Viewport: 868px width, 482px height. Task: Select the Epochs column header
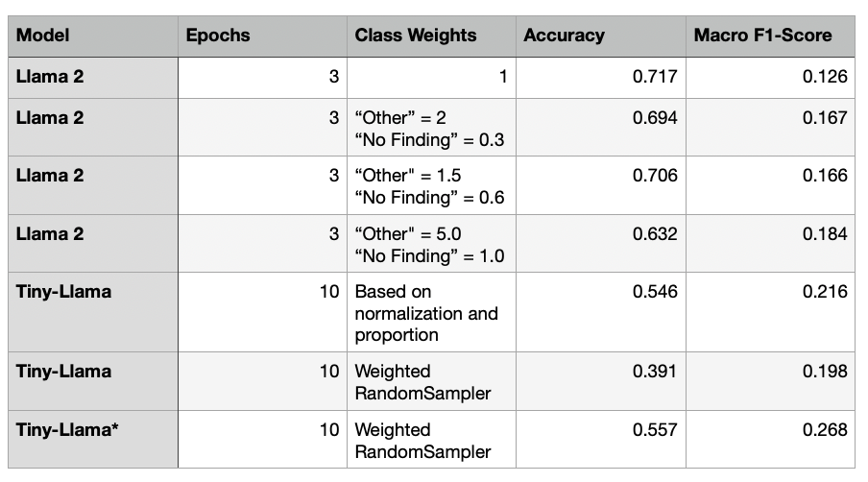(218, 36)
